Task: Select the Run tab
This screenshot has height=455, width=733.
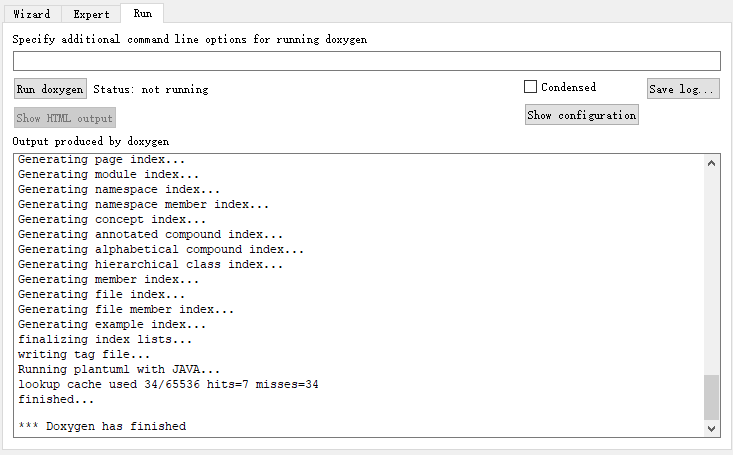Action: [142, 13]
